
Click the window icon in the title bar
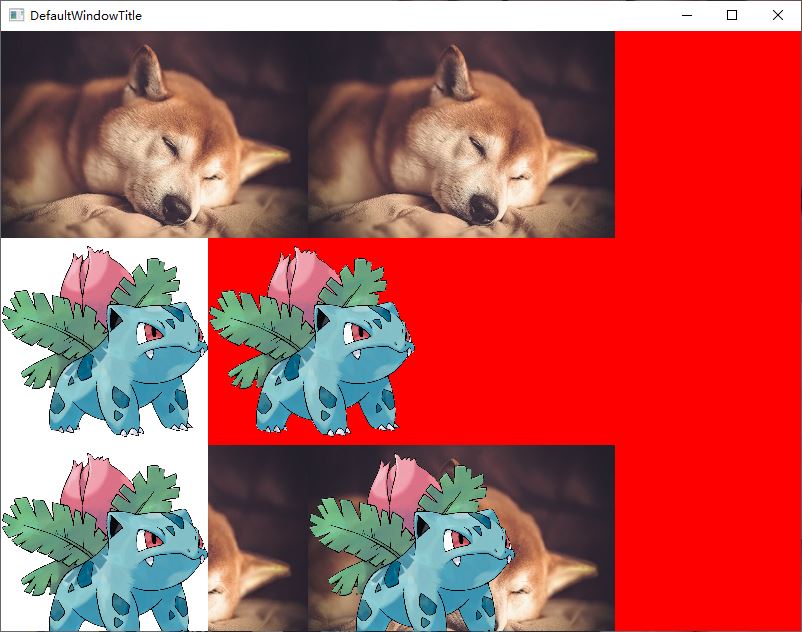(x=16, y=15)
